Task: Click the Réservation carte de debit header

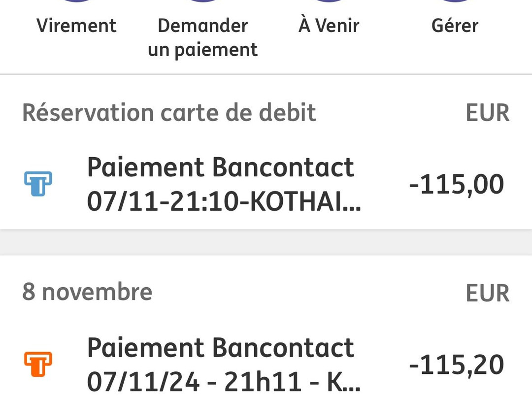Action: tap(169, 113)
